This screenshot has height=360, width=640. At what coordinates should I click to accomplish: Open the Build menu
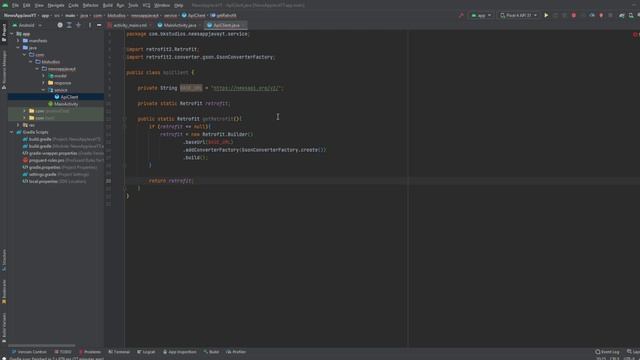coord(107,5)
